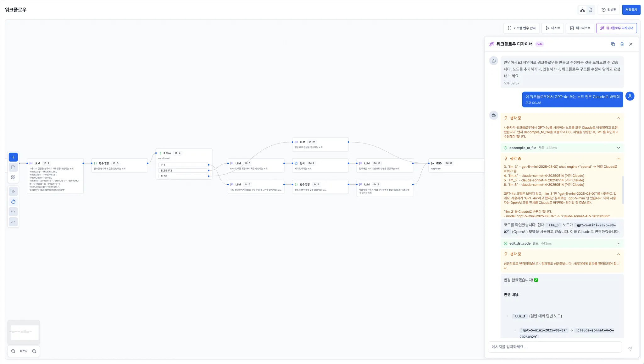Select the hand pan tool
Viewport: 644px width, 364px height.
click(13, 202)
